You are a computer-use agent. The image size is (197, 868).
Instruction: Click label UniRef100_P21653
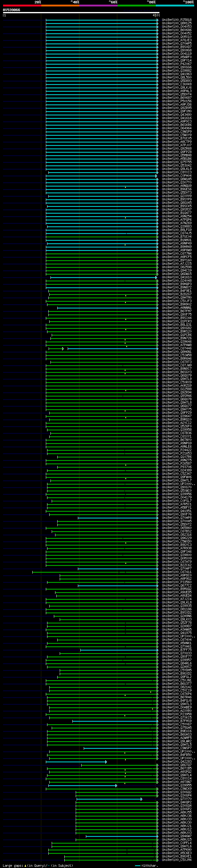pyautogui.click(x=177, y=454)
